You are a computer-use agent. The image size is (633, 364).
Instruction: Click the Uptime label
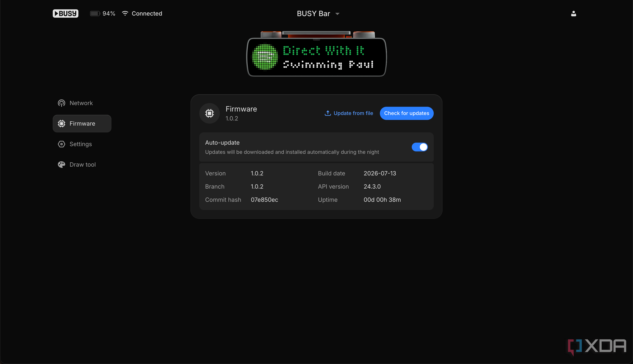click(x=327, y=200)
